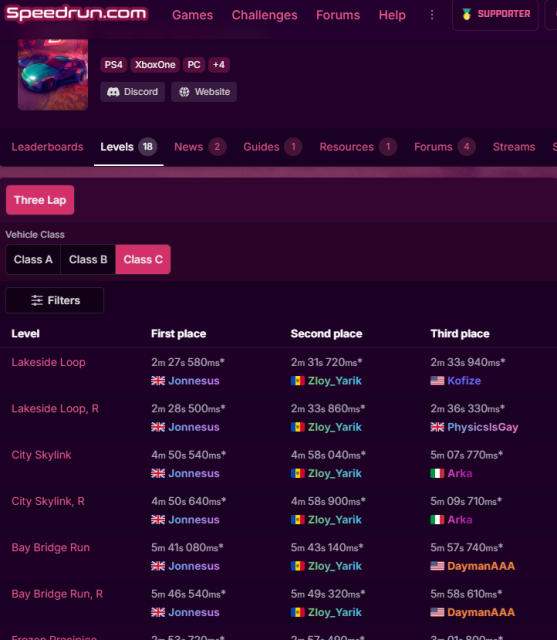Click the Filters sliders icon

(37, 300)
